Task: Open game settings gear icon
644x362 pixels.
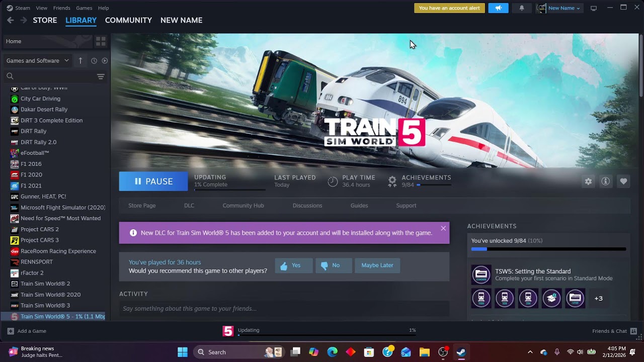Action: (588, 182)
